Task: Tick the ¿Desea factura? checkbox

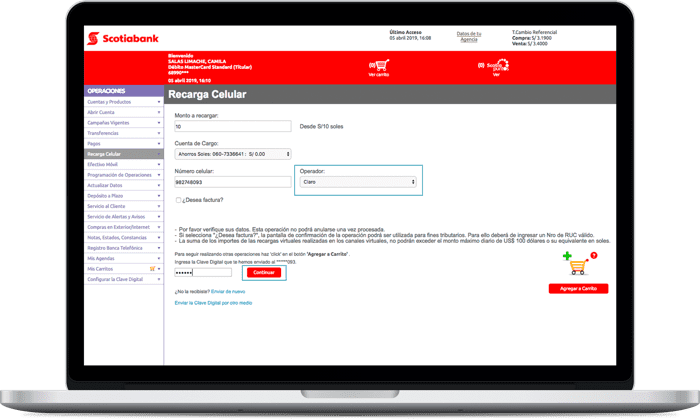Action: click(178, 200)
